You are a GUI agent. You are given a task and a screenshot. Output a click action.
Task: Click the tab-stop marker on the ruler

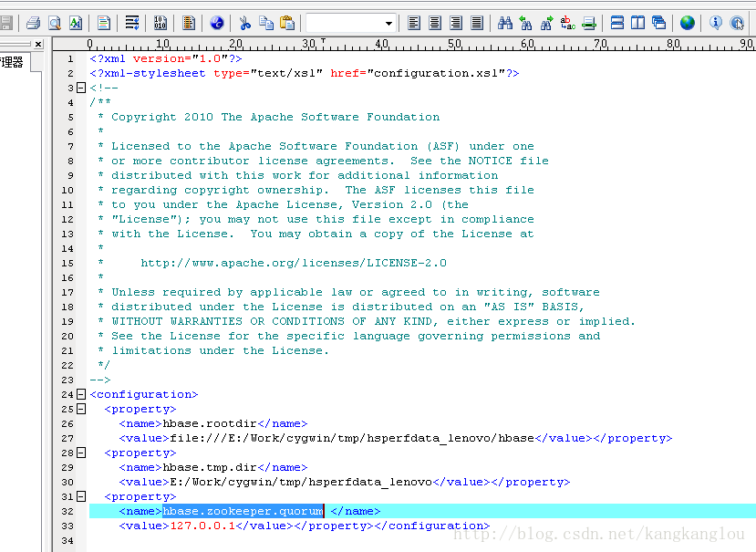tap(323, 40)
